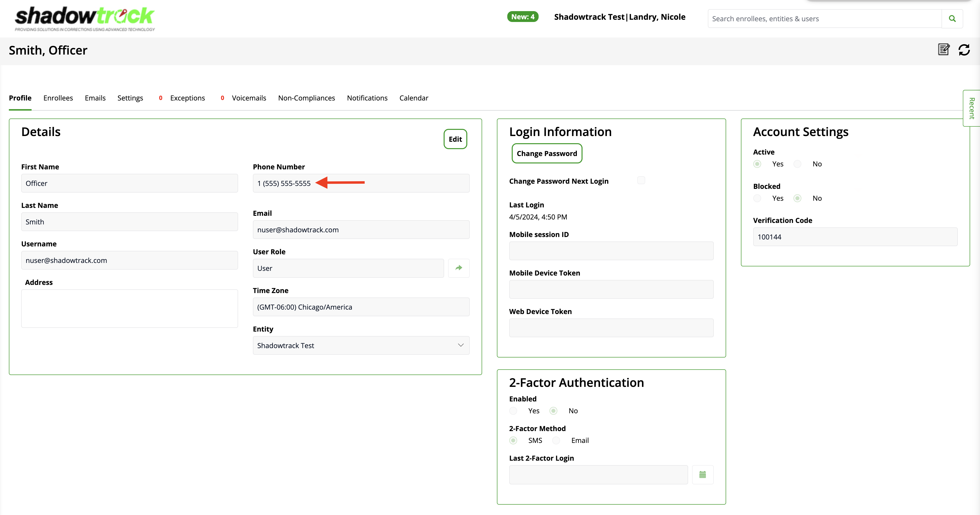Click the search magnifier icon

pyautogui.click(x=952, y=19)
